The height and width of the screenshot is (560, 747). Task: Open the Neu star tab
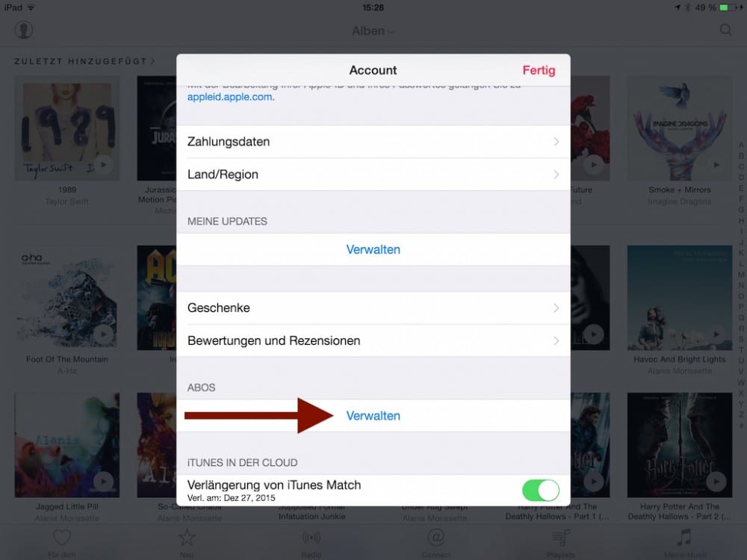[187, 538]
